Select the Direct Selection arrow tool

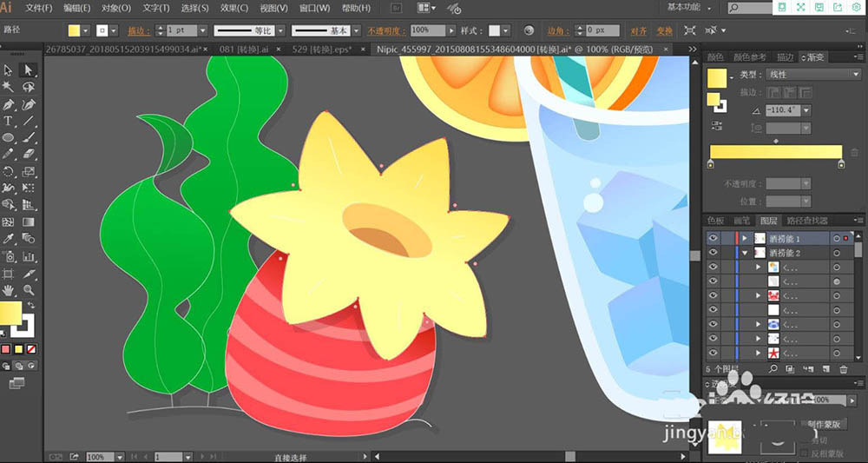(x=28, y=70)
